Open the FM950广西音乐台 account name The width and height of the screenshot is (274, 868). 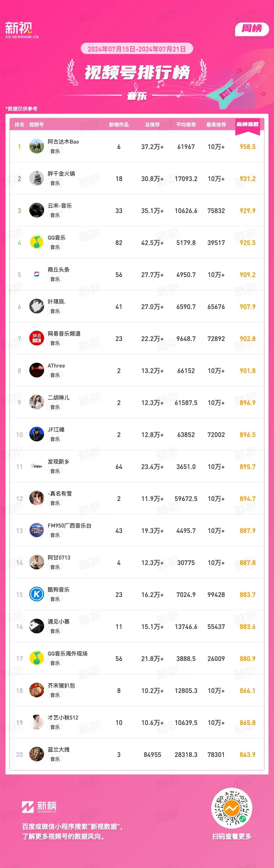pyautogui.click(x=70, y=526)
